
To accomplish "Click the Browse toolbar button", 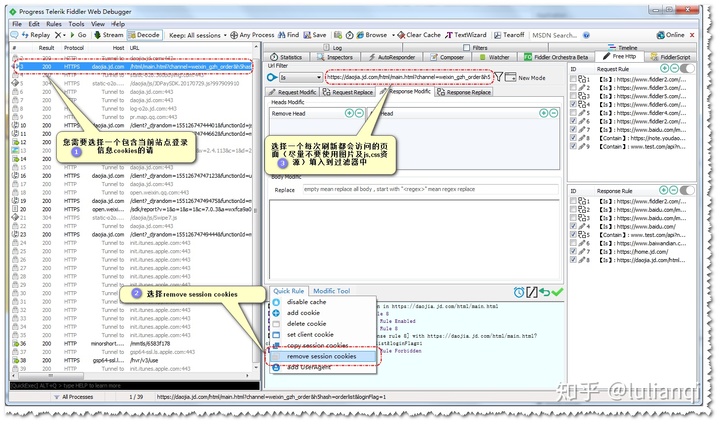I will click(x=372, y=35).
